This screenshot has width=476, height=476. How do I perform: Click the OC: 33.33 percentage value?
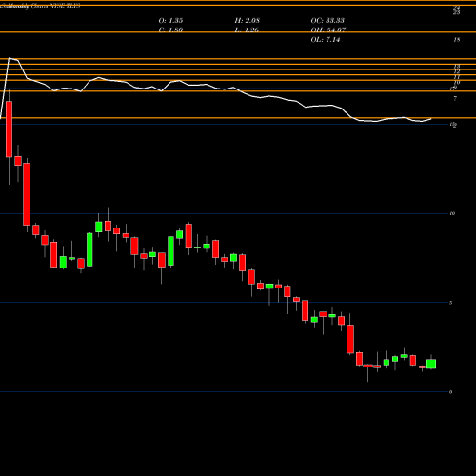[327, 21]
